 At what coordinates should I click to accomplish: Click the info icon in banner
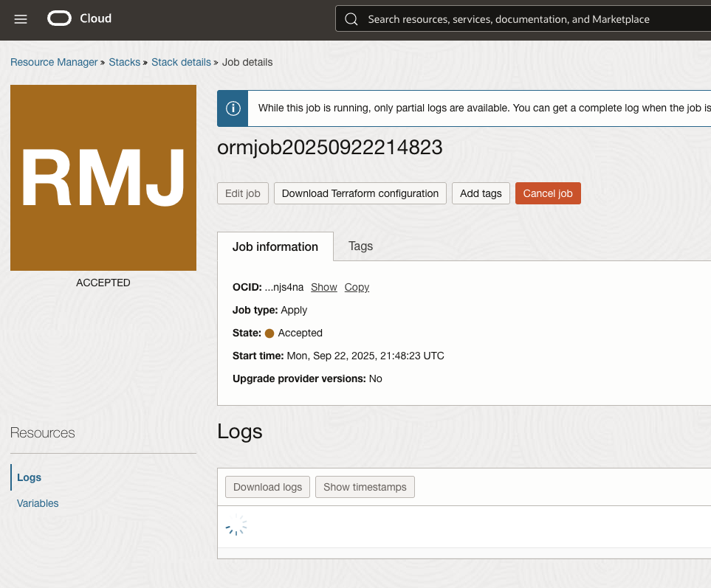233,108
